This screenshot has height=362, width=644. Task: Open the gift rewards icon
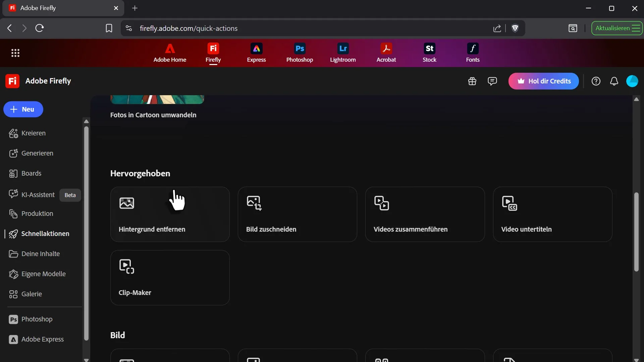pos(472,81)
